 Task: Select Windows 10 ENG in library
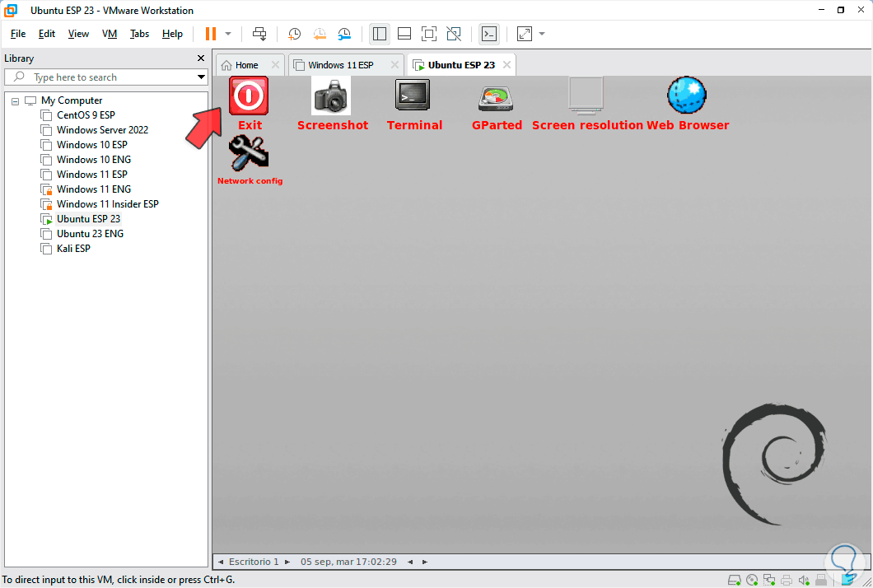pyautogui.click(x=94, y=160)
